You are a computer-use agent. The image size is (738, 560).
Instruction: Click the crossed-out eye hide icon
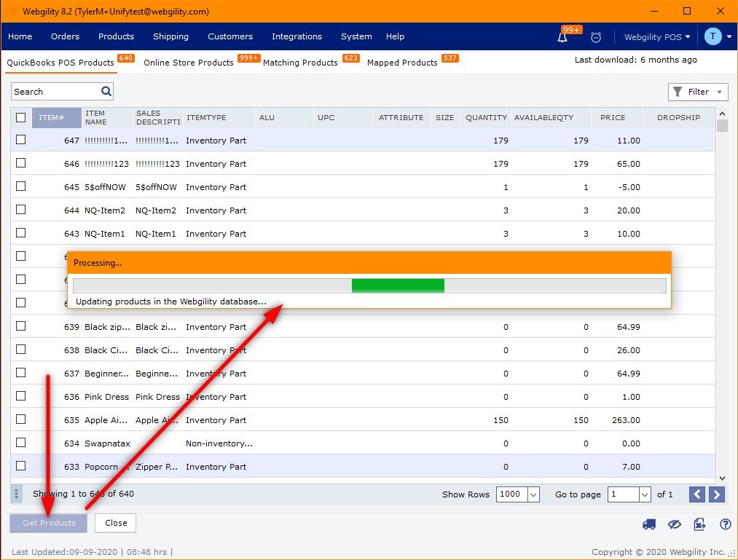coord(675,524)
